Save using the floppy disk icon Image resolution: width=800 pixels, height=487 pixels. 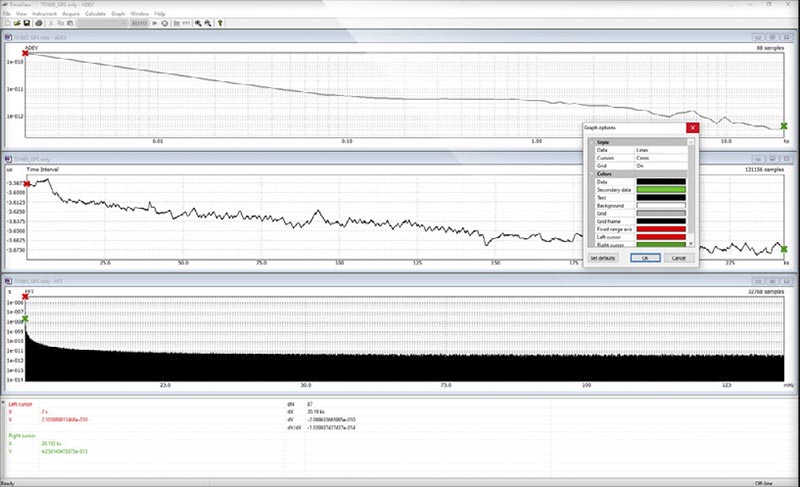click(x=27, y=23)
